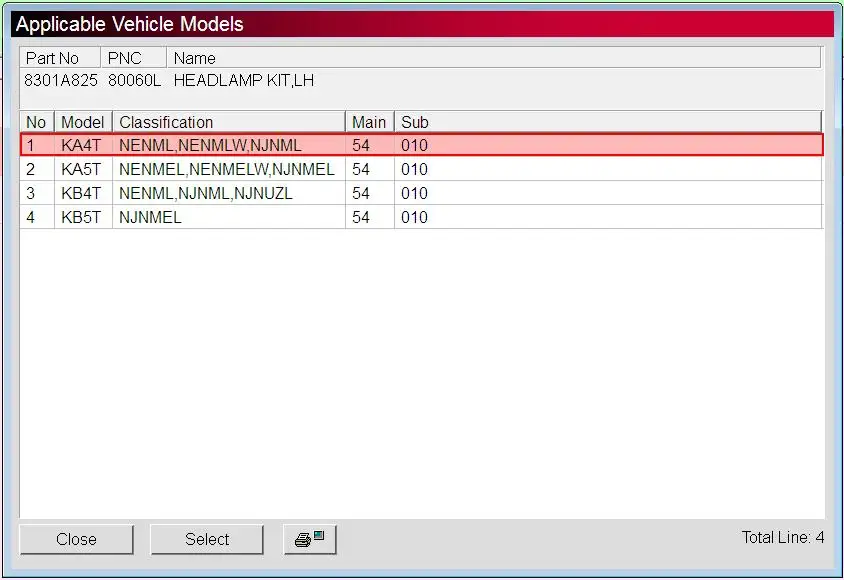
Task: Sort by the Model column header
Action: [83, 122]
